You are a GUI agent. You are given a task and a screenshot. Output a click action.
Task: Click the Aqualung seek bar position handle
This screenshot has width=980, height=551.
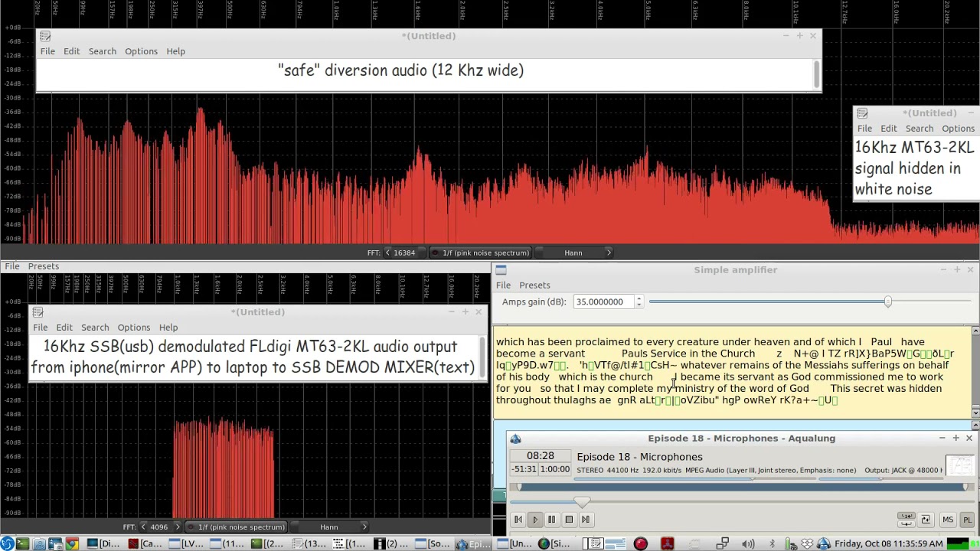coord(582,501)
